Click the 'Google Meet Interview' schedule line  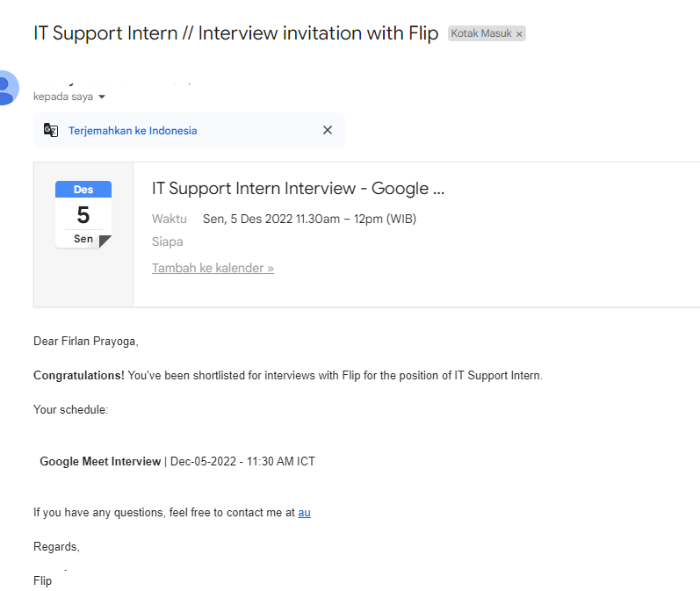coord(177,461)
